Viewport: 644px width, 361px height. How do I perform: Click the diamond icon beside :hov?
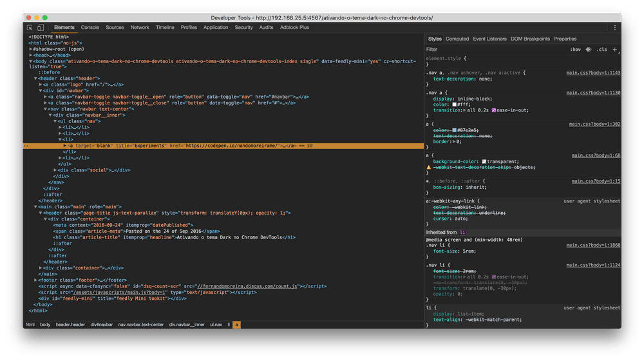pyautogui.click(x=589, y=50)
